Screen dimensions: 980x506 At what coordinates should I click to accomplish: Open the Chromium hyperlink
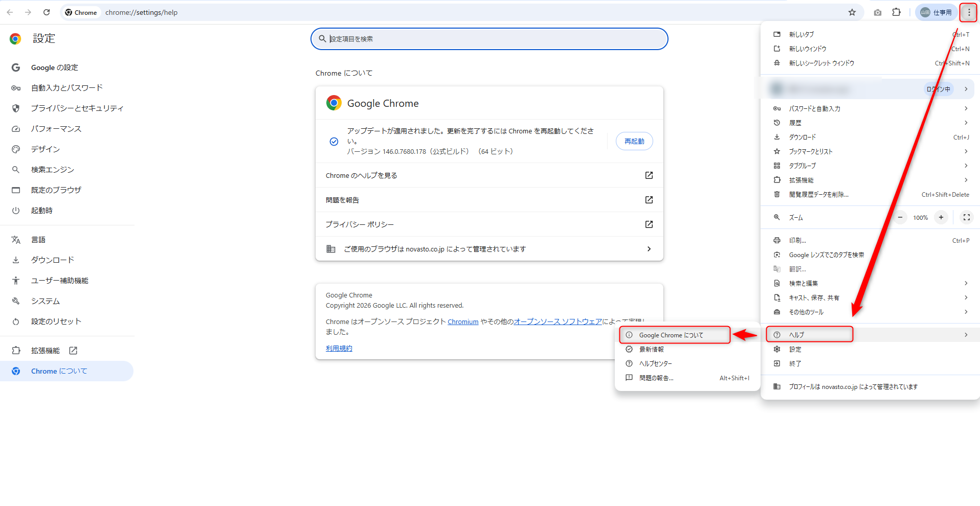[x=463, y=322]
